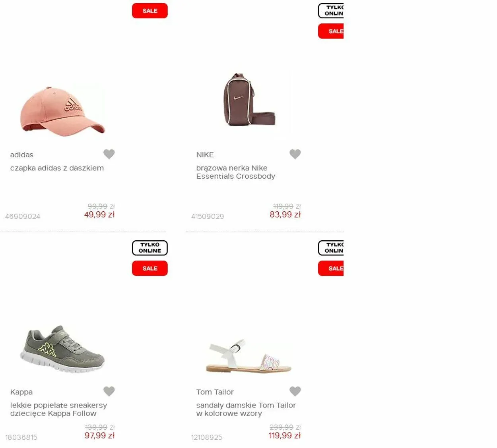Screen dimensions: 497x448
Task: Open 'lekkie popielate sneakersy dziecięce Kappa Follow'
Action: (58, 409)
